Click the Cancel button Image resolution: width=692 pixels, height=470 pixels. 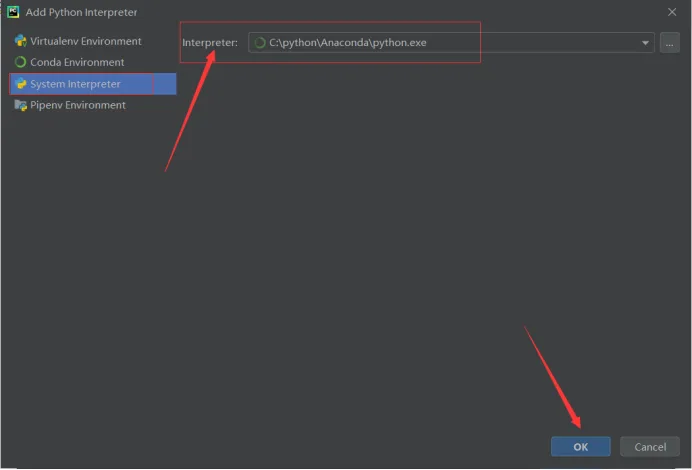650,447
